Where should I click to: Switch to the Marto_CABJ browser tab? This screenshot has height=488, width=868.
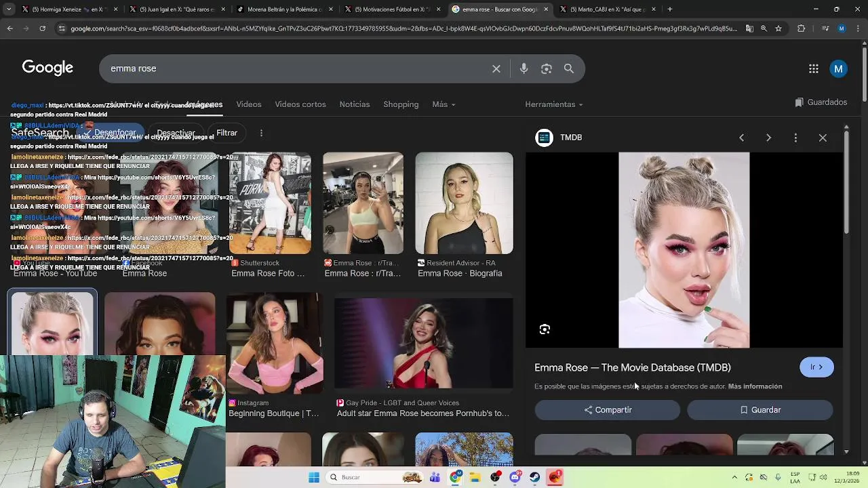(x=607, y=9)
